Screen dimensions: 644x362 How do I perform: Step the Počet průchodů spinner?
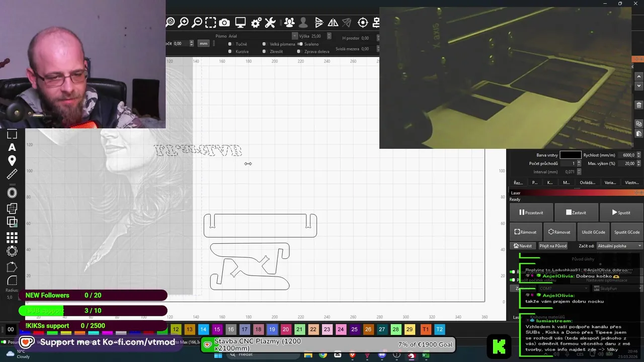[x=579, y=163]
